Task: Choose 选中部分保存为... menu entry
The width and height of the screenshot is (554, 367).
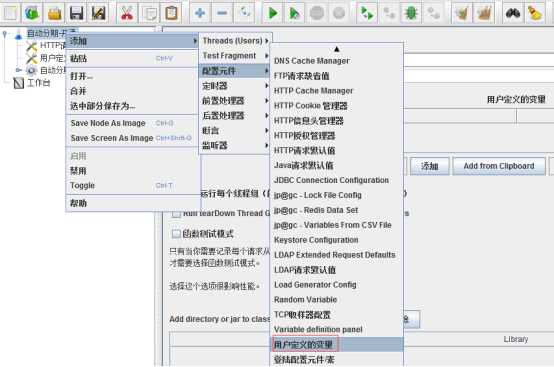Action: click(x=132, y=106)
